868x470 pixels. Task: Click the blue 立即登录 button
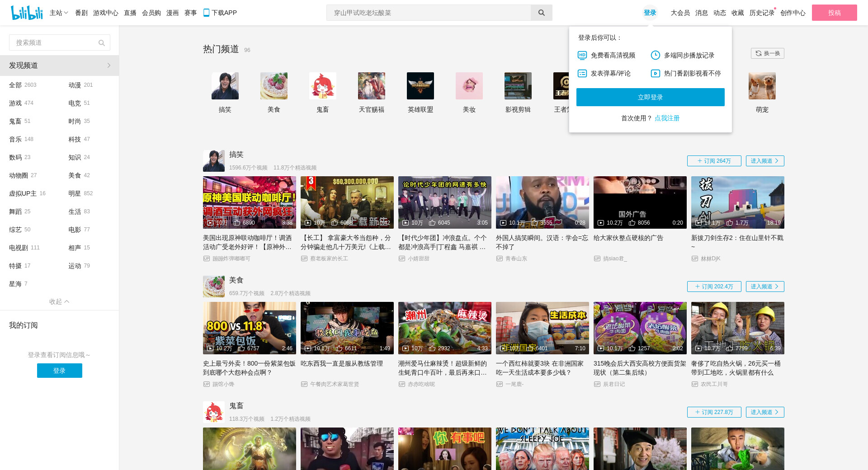(x=650, y=97)
